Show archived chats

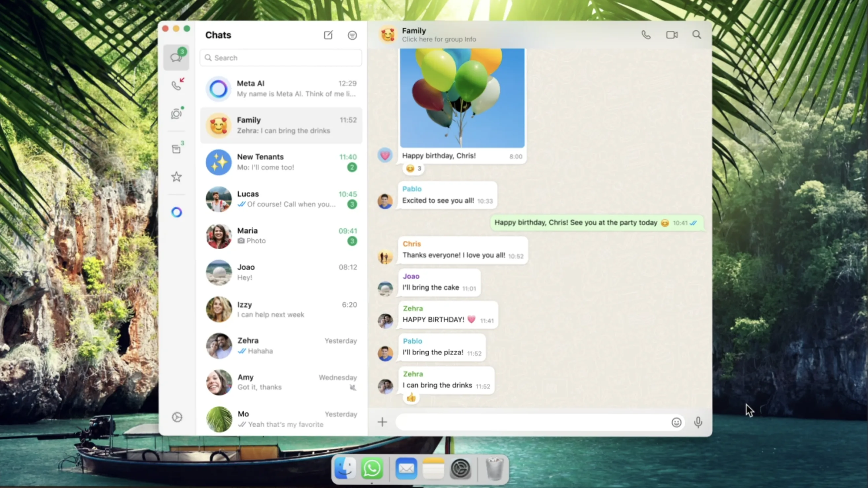(x=177, y=149)
